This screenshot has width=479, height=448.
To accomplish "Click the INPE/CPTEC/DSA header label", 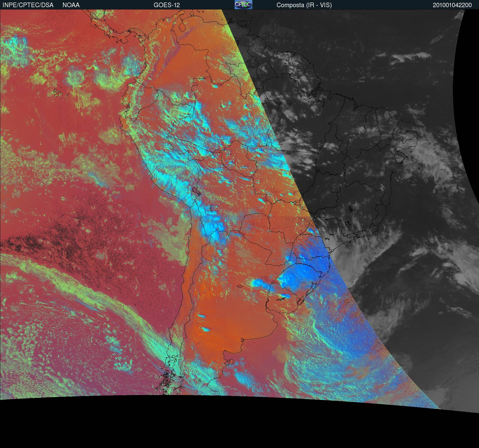I will [28, 5].
